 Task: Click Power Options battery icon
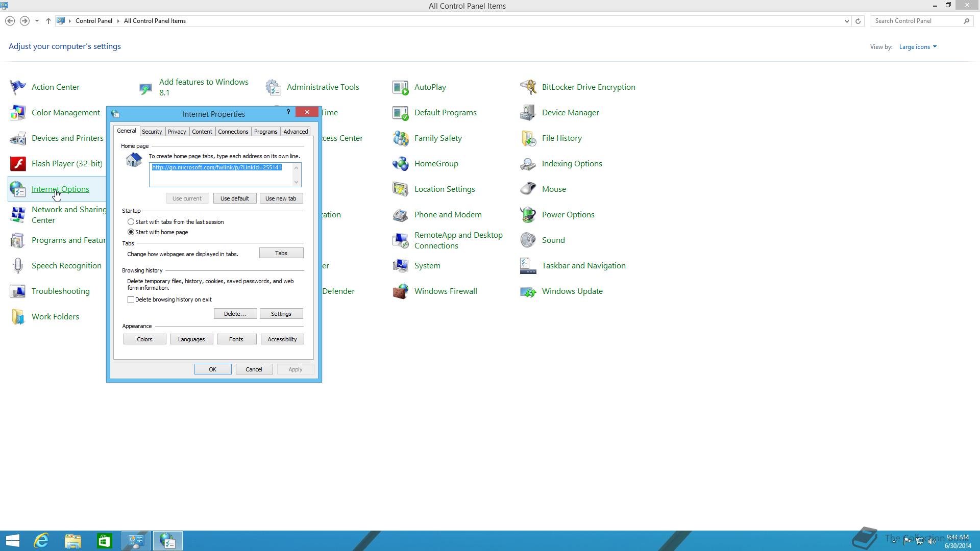pyautogui.click(x=528, y=215)
